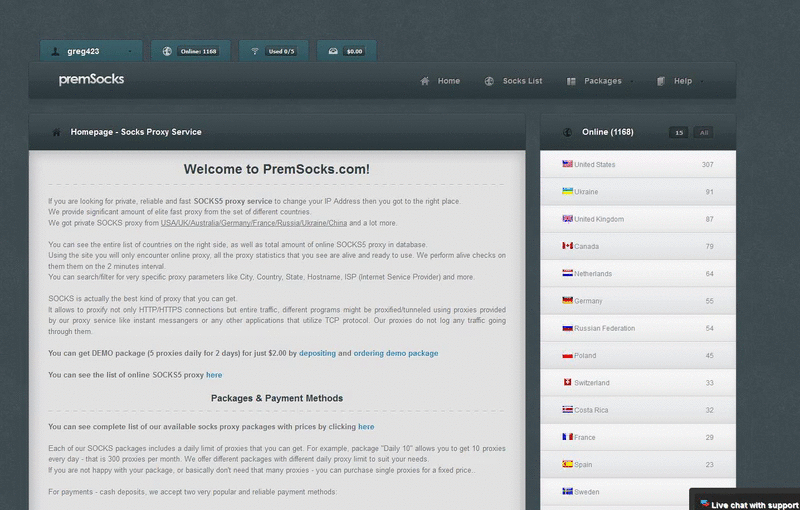
Task: Click the globe icon next to Socks List
Action: click(489, 81)
